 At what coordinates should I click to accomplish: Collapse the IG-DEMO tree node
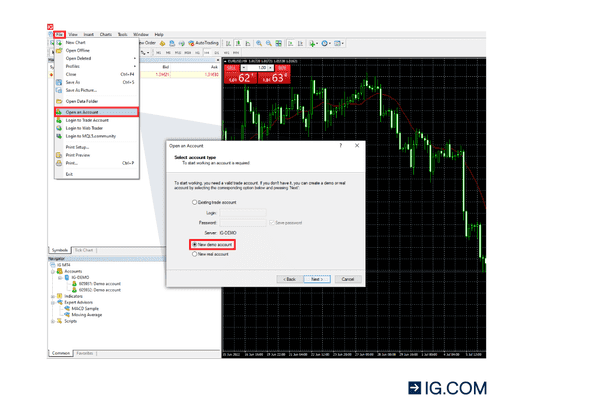60,278
